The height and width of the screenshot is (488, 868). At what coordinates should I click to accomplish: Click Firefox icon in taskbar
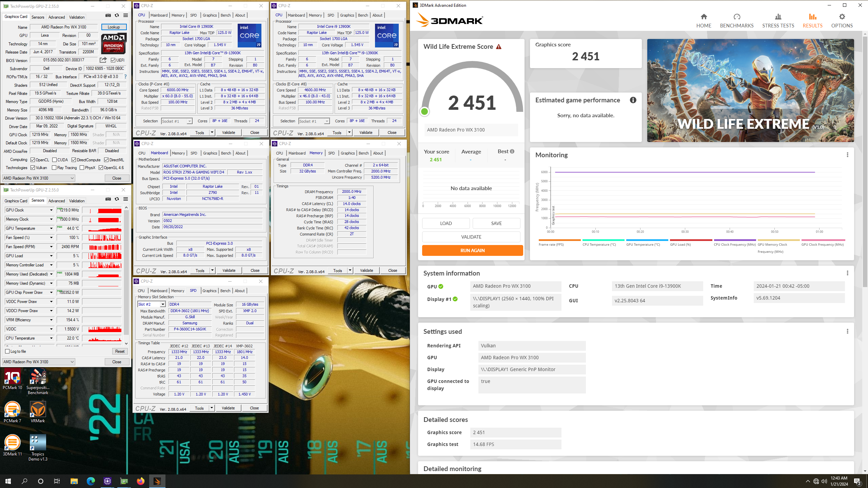click(140, 481)
